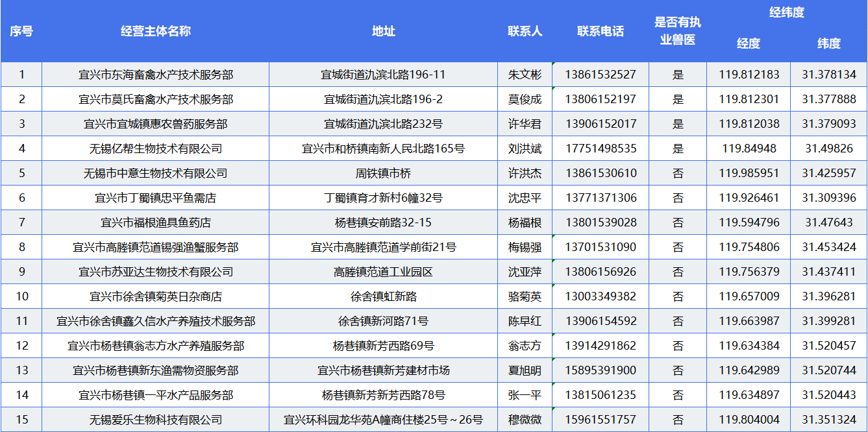This screenshot has width=868, height=432.
Task: Select cell 宜兴市东海畜禽水产技术服务部
Action: pos(156,75)
